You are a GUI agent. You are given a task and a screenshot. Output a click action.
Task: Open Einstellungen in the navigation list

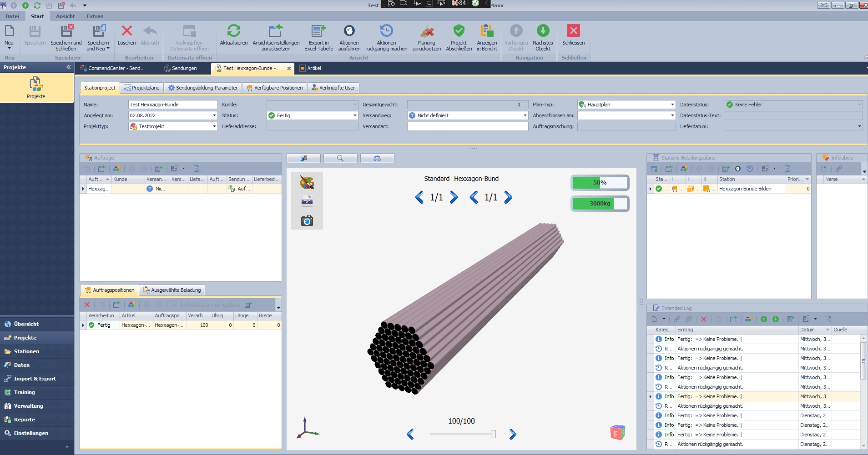tap(37, 433)
